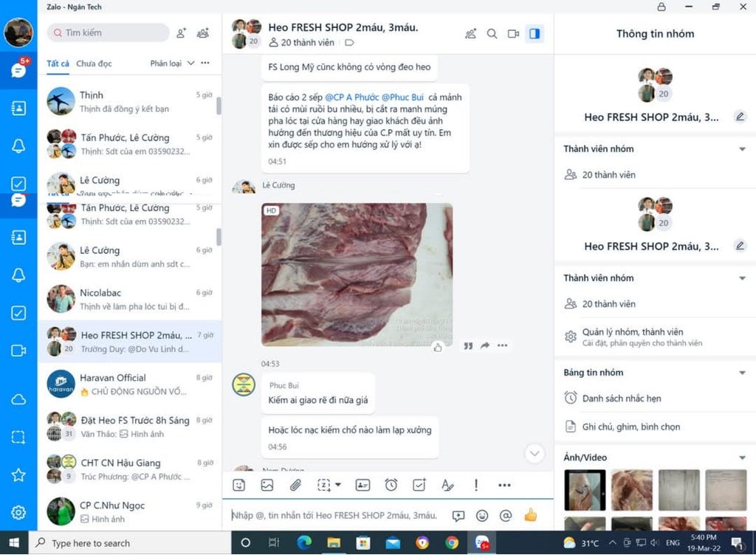The width and height of the screenshot is (756, 555).
Task: Open text formatting options
Action: (447, 485)
